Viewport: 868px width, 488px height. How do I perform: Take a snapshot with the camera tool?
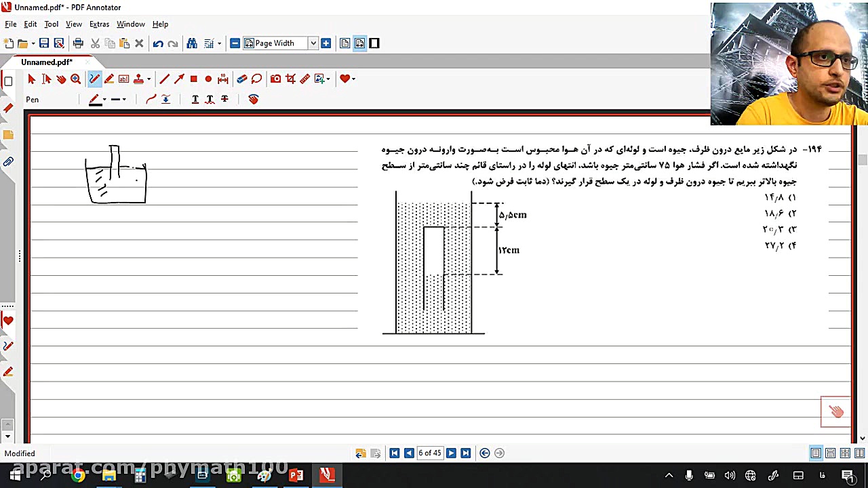[275, 79]
